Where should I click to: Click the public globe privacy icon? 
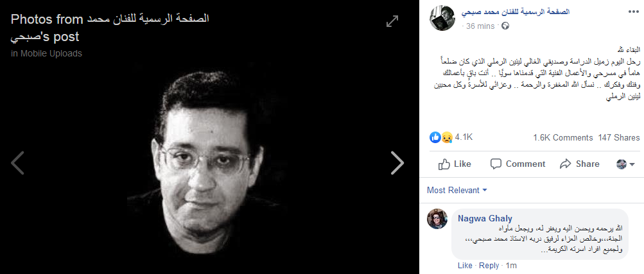coord(505,26)
